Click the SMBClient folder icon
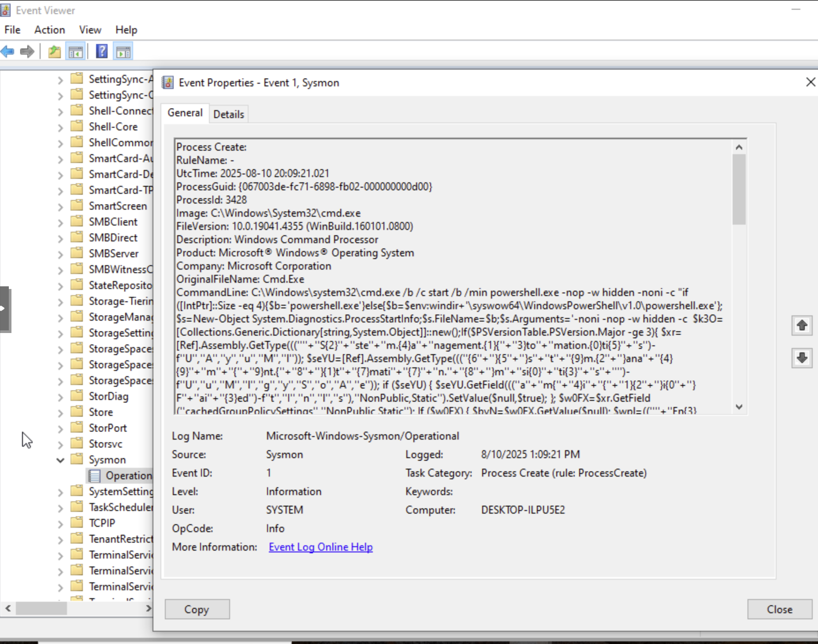 coord(77,221)
